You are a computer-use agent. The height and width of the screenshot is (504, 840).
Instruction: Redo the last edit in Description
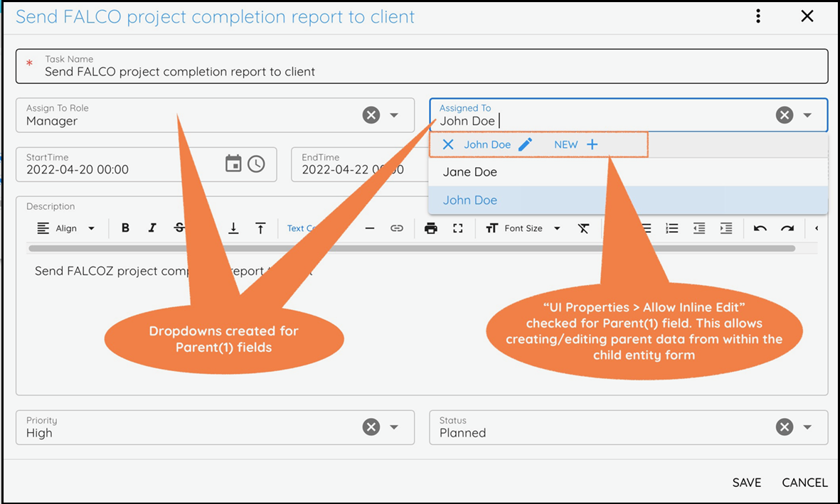pos(787,228)
